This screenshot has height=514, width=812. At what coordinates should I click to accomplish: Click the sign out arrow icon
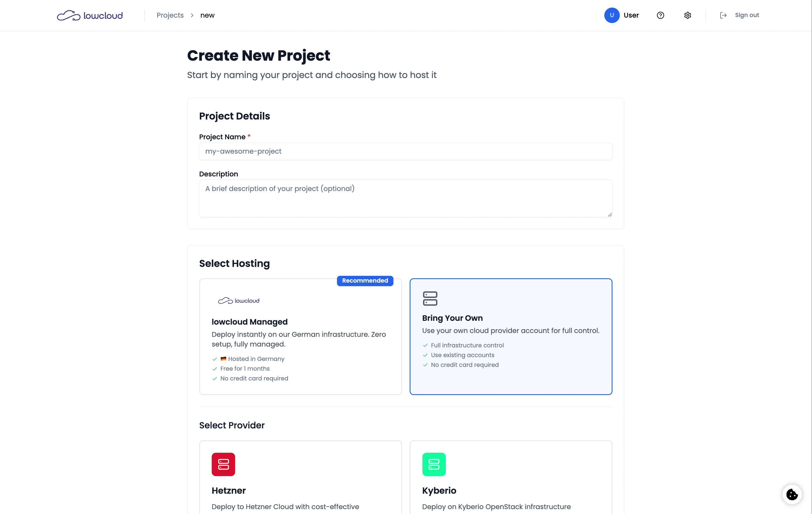723,15
